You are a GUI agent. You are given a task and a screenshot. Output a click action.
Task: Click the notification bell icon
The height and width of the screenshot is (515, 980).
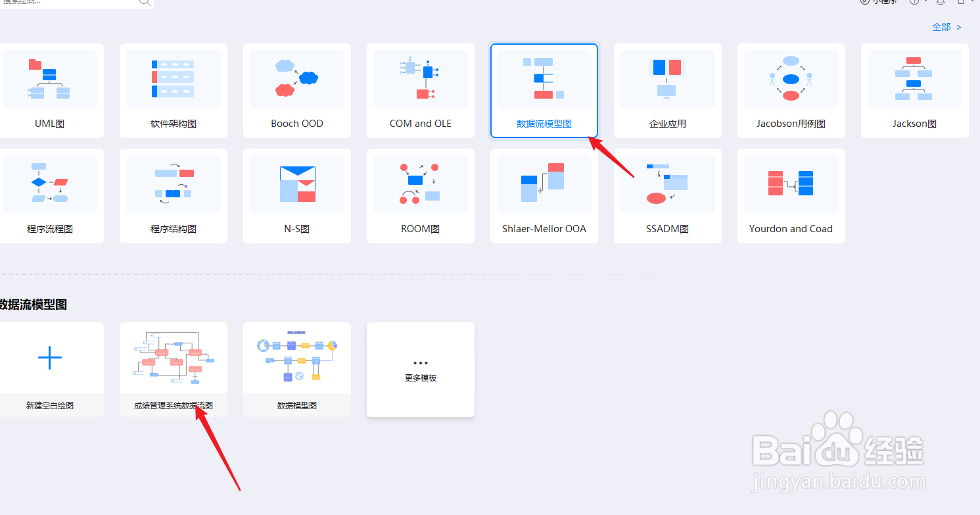(x=941, y=3)
